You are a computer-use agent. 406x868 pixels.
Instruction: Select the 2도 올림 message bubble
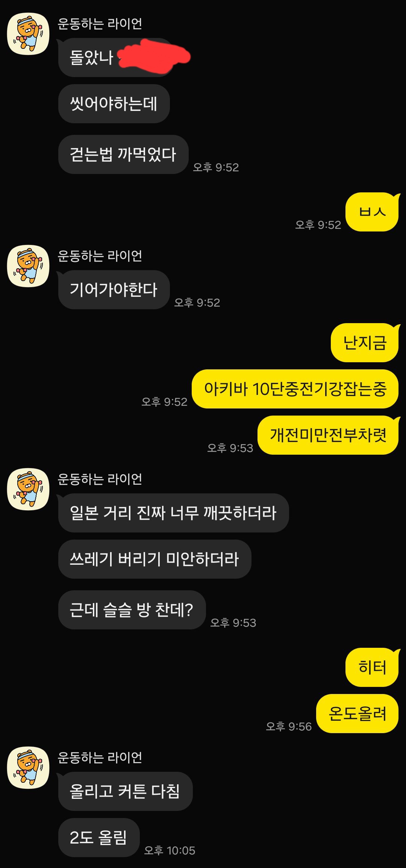coord(99,838)
